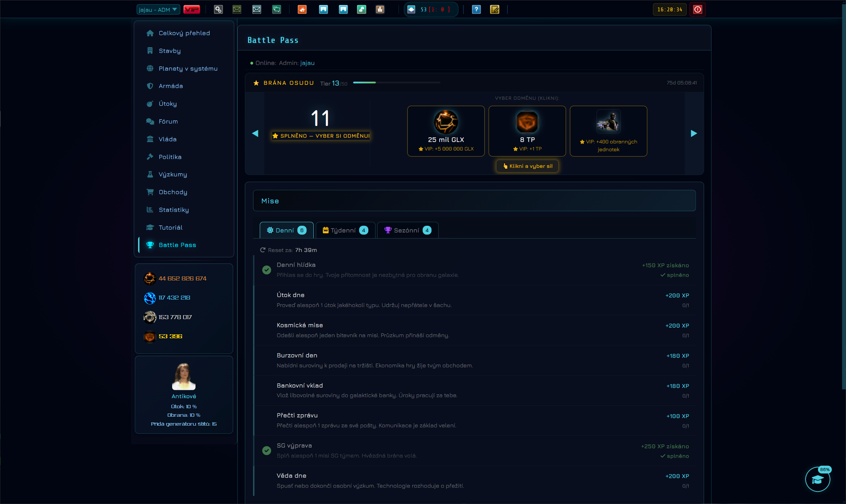
Task: Click the Reset za refresh icon
Action: point(263,250)
